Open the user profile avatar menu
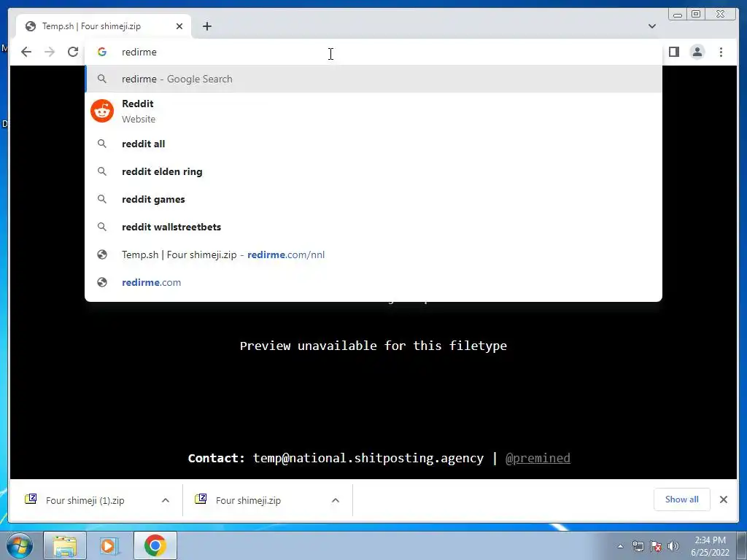 click(697, 52)
